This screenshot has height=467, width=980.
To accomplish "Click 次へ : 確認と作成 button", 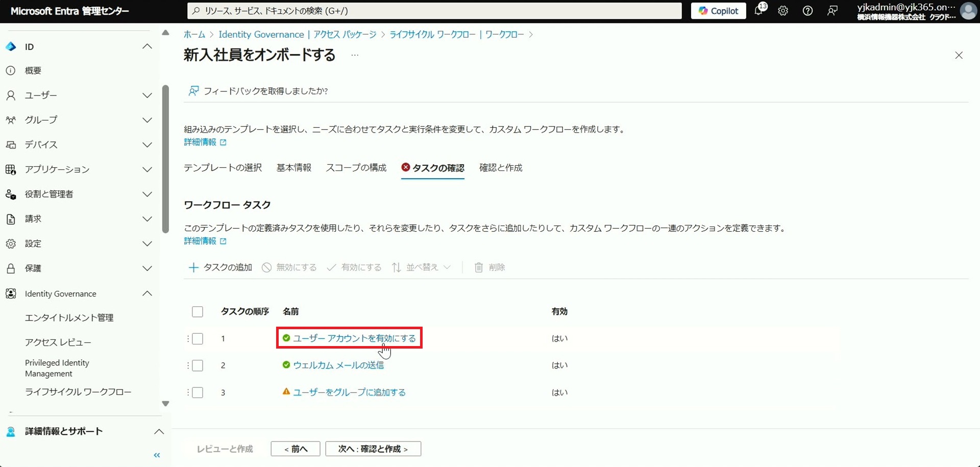I will pyautogui.click(x=373, y=449).
